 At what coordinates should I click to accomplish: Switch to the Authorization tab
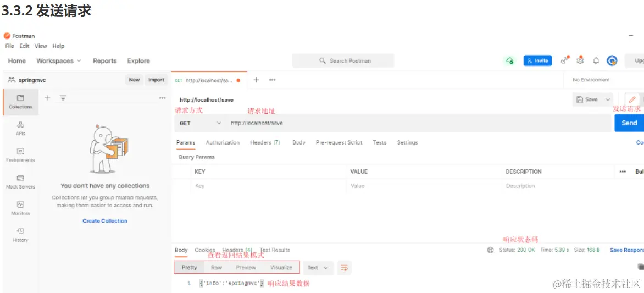coord(223,142)
